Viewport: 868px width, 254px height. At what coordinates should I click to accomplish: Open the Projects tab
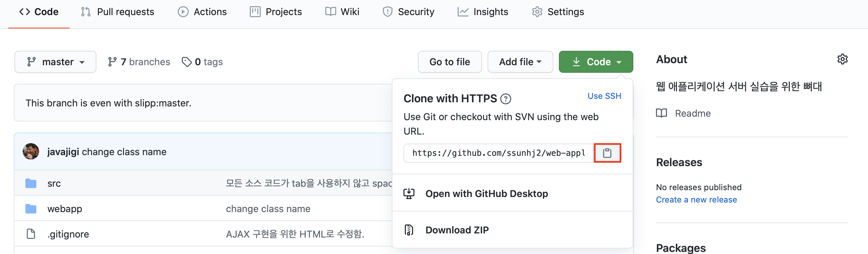pyautogui.click(x=276, y=12)
